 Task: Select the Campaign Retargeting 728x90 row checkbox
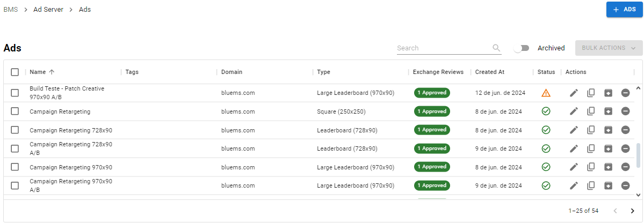click(x=15, y=130)
